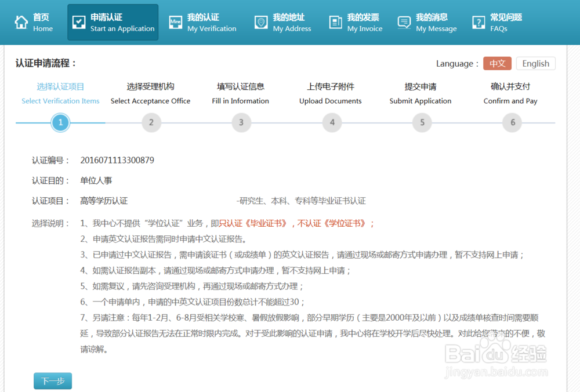Click the step 1 circle indicator

tap(60, 122)
